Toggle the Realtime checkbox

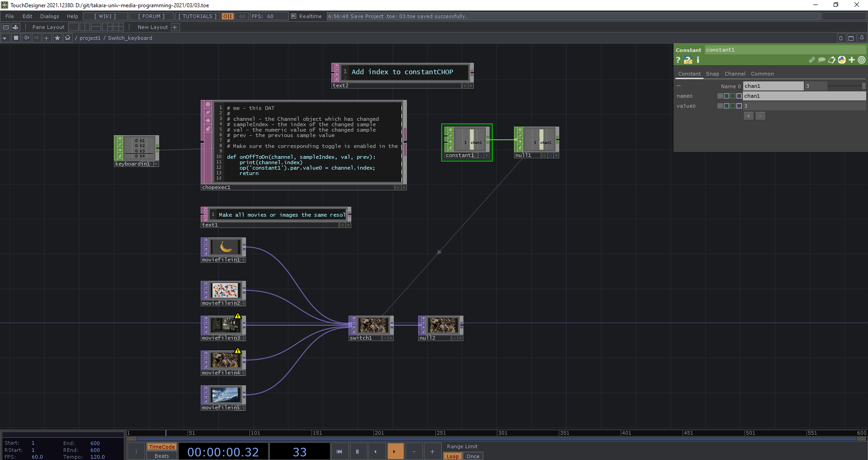294,16
